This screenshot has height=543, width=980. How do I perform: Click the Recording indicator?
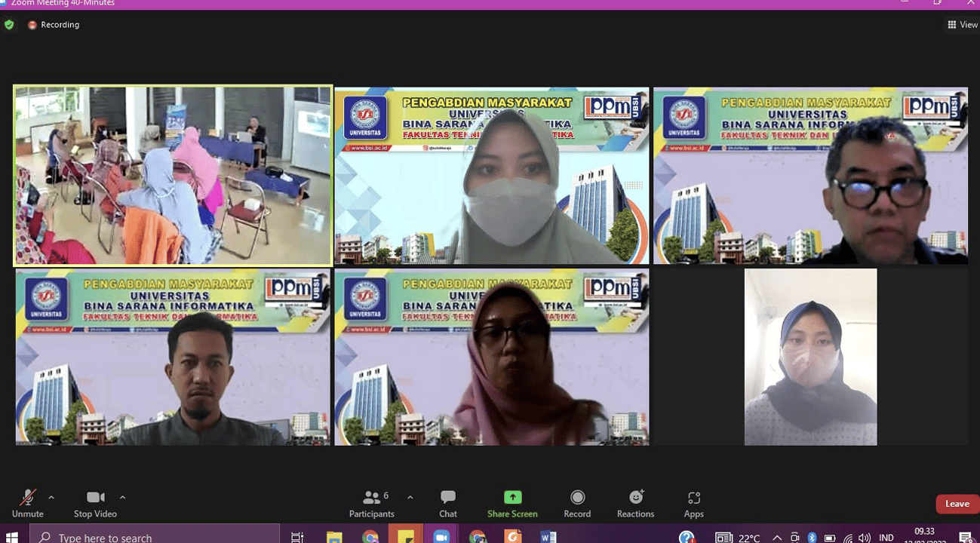54,25
